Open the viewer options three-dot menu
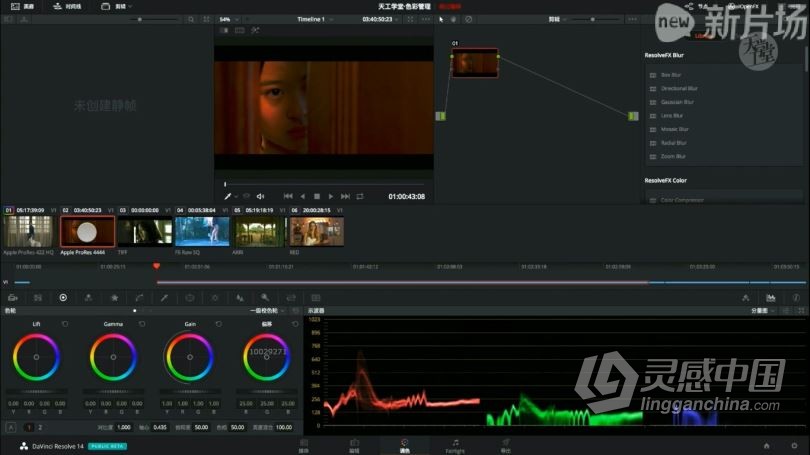The height and width of the screenshot is (455, 810). [426, 19]
